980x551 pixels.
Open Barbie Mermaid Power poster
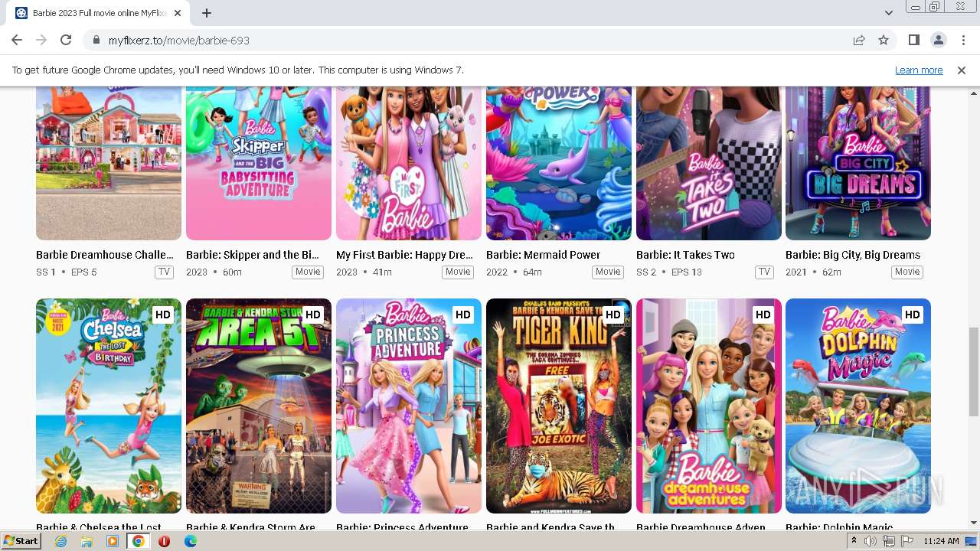point(559,163)
